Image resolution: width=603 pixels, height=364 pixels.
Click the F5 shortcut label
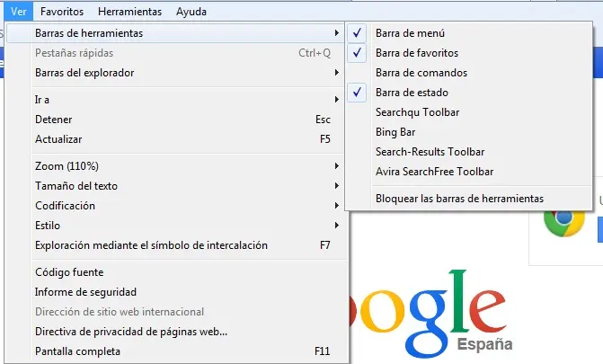point(325,139)
